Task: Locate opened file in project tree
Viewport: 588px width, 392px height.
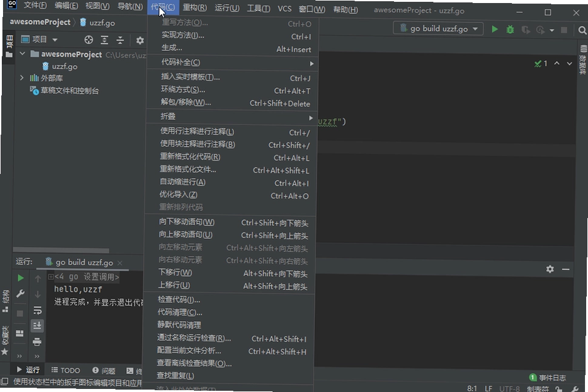Action: [89, 40]
